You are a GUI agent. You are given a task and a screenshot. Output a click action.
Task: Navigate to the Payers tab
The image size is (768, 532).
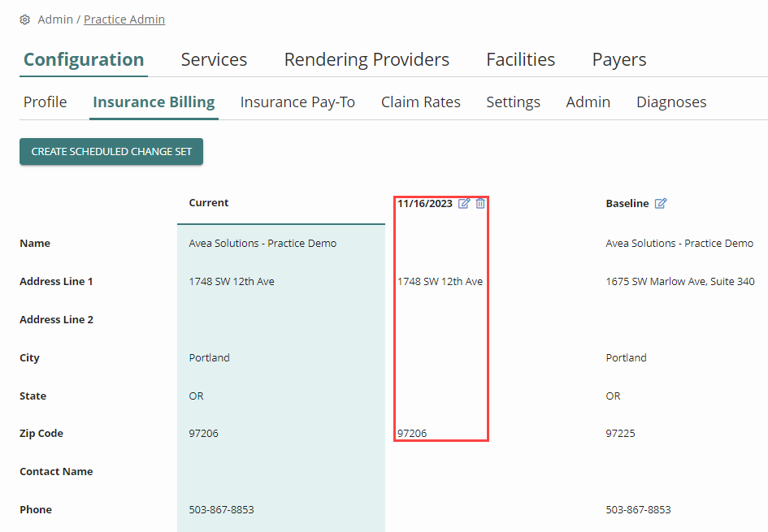tap(619, 60)
